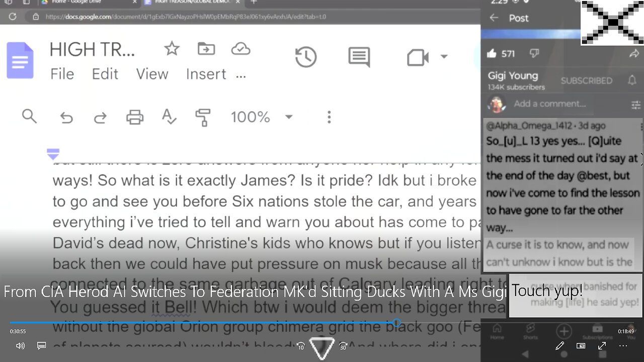This screenshot has width=644, height=362.
Task: Click the user avatar beside Add a comment
Action: (x=497, y=104)
